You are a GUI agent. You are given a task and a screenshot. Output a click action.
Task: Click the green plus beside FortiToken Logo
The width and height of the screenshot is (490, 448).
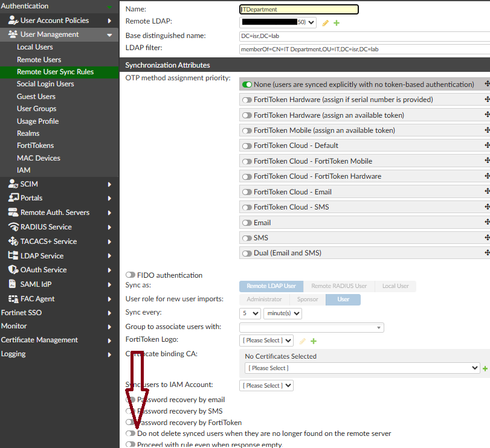(x=314, y=341)
